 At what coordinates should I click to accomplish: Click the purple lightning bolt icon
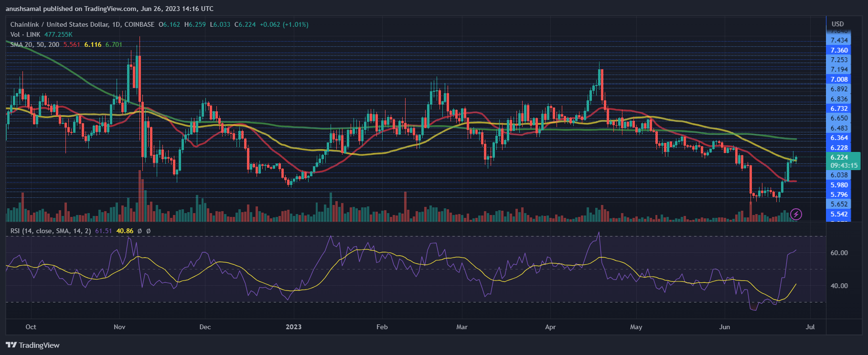[796, 214]
